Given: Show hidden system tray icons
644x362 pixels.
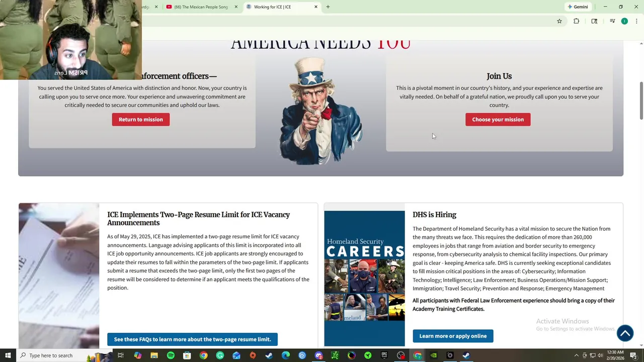Looking at the screenshot, I should (577, 355).
